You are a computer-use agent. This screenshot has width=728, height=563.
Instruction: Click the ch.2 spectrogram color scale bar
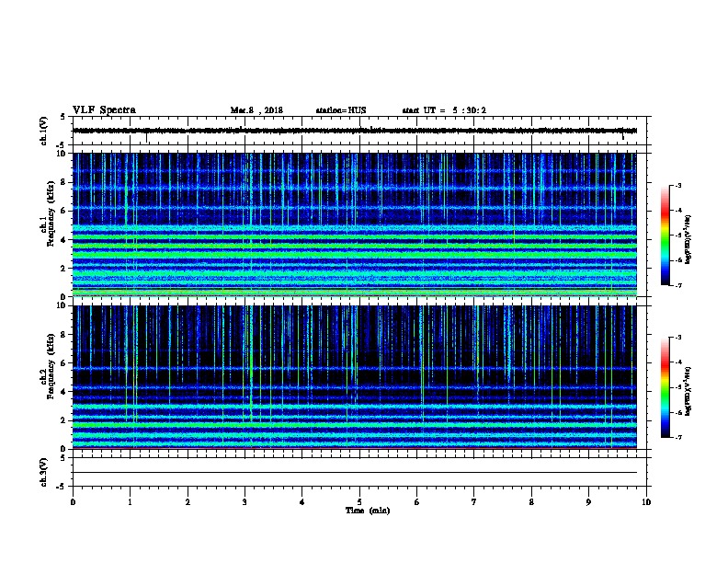[x=665, y=387]
